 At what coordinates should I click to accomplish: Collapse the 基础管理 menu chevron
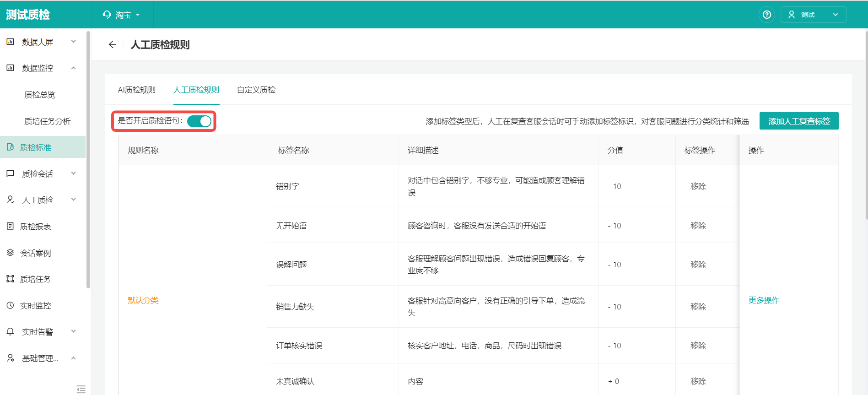tap(73, 358)
